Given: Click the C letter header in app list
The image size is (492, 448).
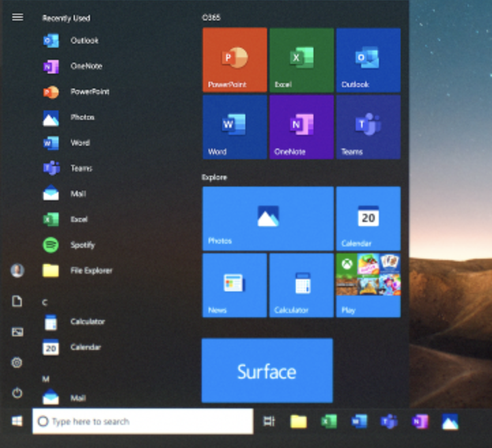Looking at the screenshot, I should point(45,302).
